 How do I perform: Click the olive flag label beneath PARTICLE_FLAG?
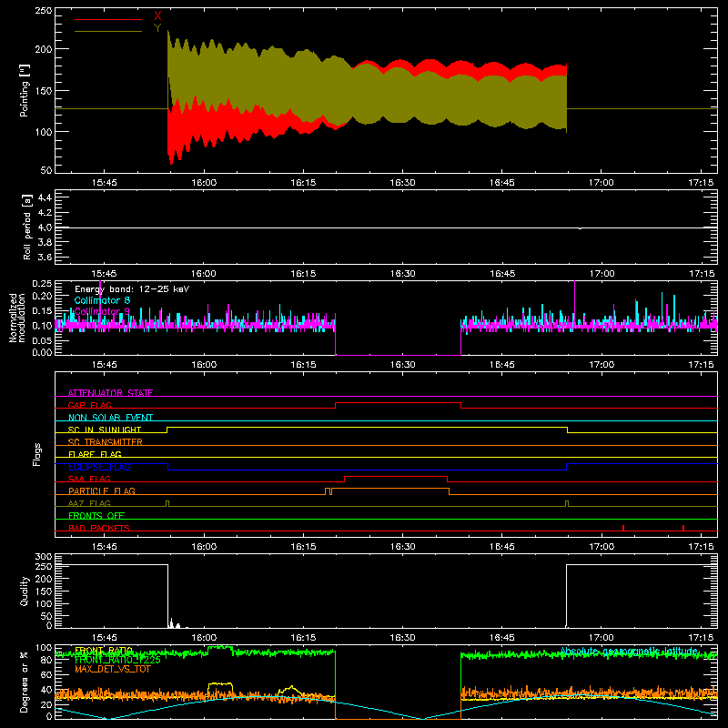tap(89, 503)
